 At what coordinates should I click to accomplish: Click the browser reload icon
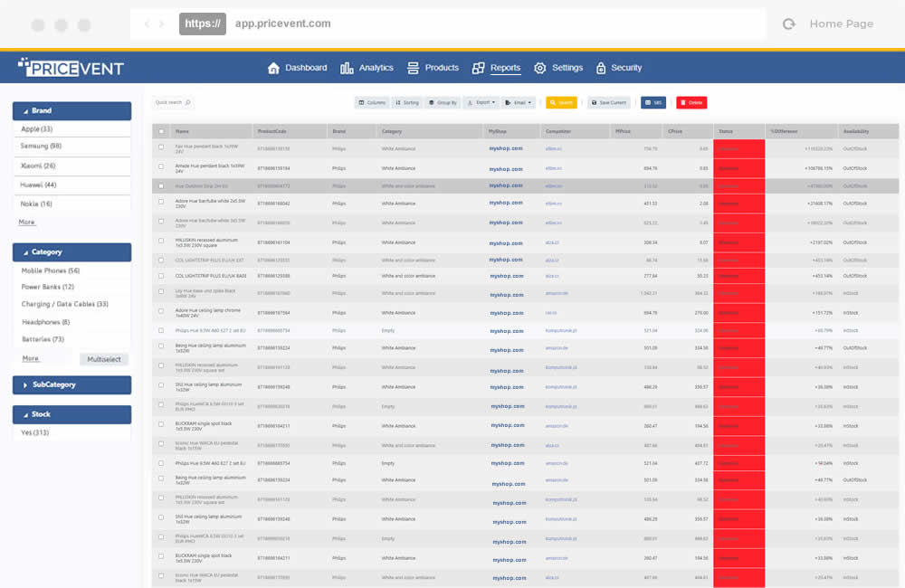coord(789,24)
